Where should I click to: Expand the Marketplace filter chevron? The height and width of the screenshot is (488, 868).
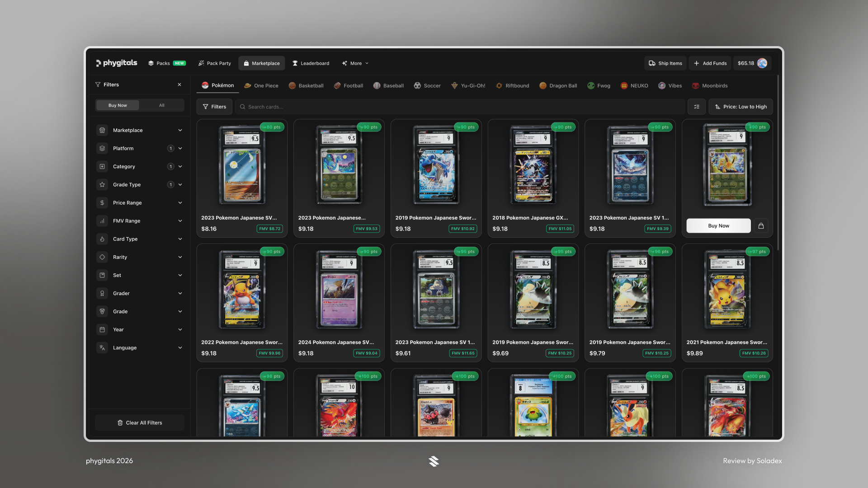click(x=180, y=130)
